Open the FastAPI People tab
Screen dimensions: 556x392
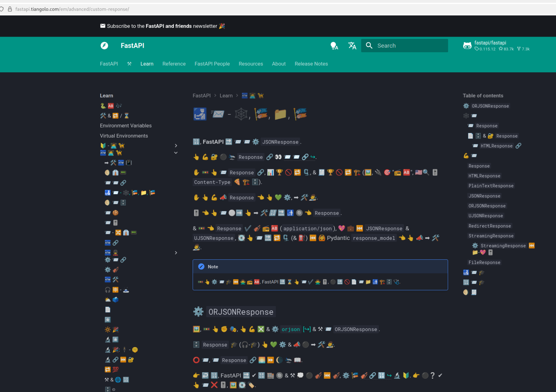(x=212, y=64)
